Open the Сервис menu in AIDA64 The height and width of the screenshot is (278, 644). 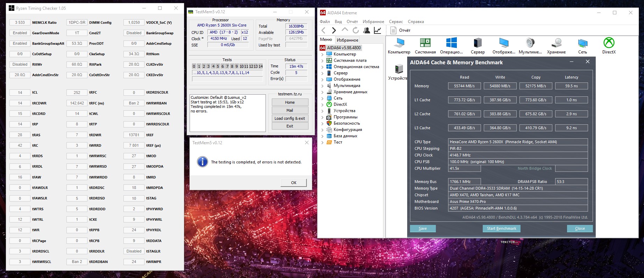click(x=396, y=22)
